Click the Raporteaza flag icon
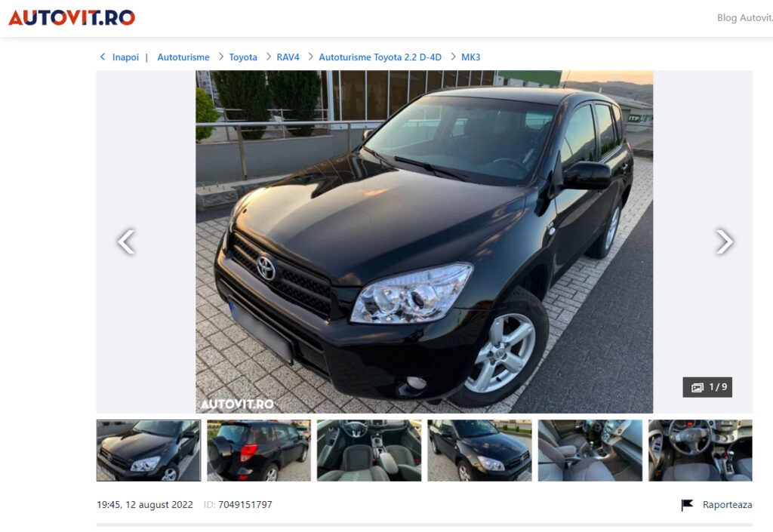The image size is (773, 532). [687, 505]
